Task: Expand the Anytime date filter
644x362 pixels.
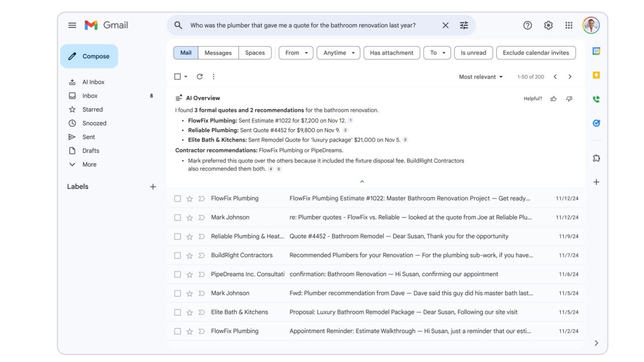Action: pyautogui.click(x=338, y=53)
